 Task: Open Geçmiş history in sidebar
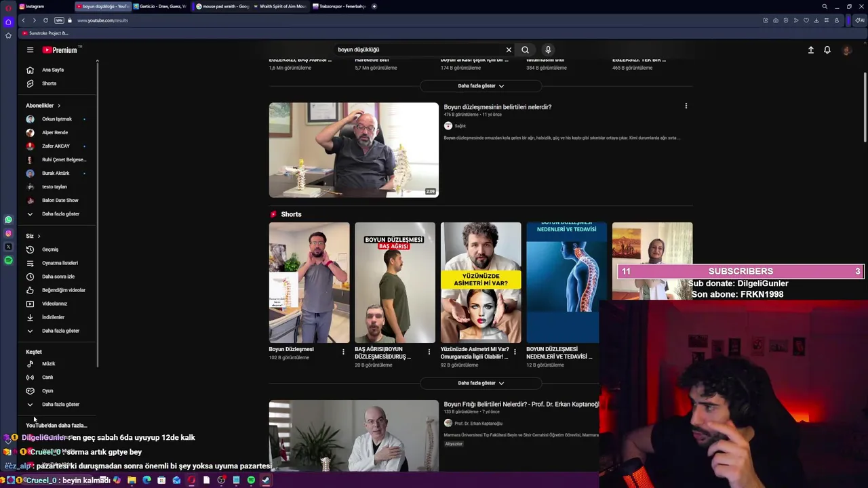50,249
